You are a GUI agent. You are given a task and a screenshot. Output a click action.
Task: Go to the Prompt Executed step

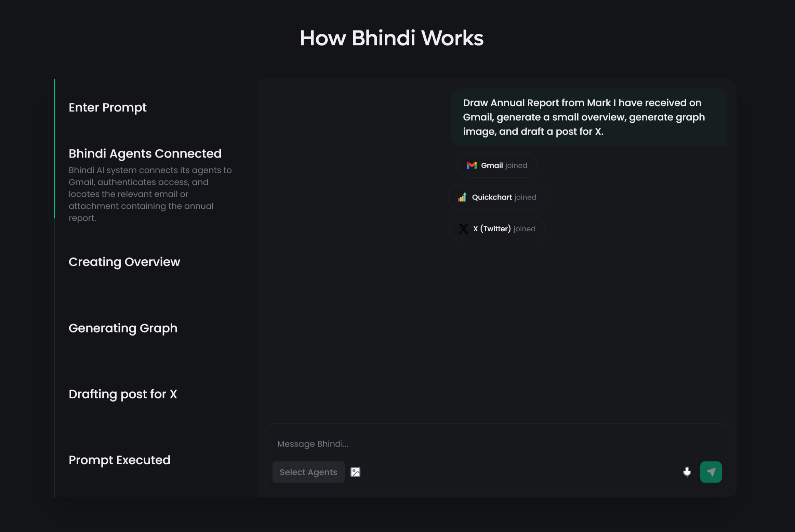coord(119,460)
